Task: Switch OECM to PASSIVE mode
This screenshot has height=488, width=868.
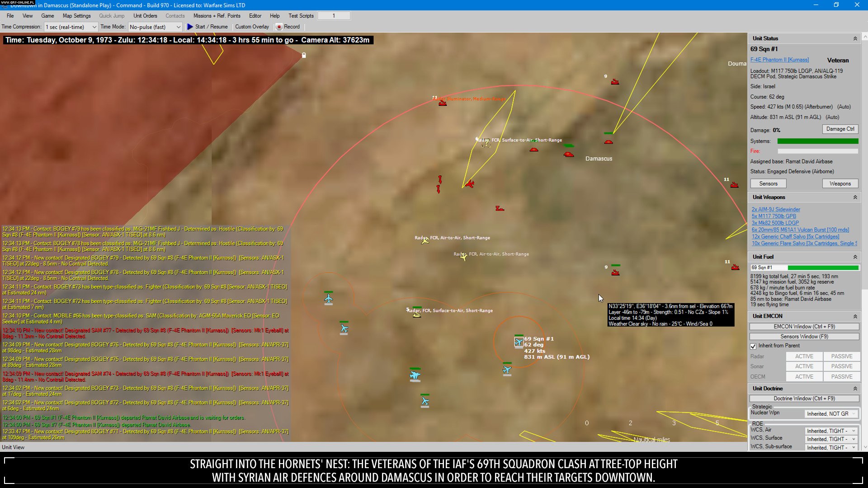Action: click(x=841, y=376)
